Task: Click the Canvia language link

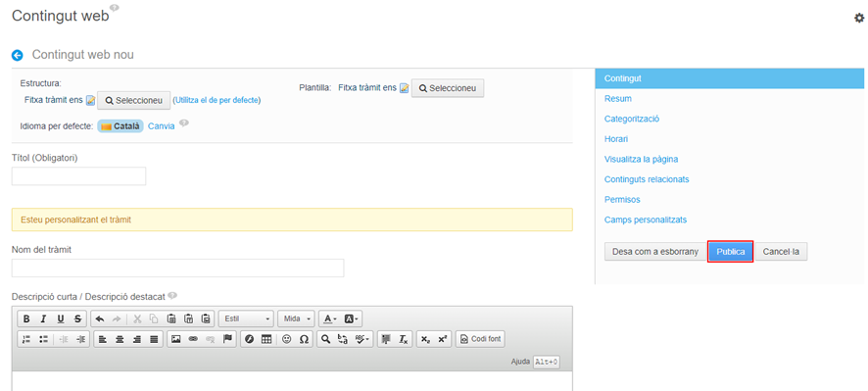Action: pos(161,126)
